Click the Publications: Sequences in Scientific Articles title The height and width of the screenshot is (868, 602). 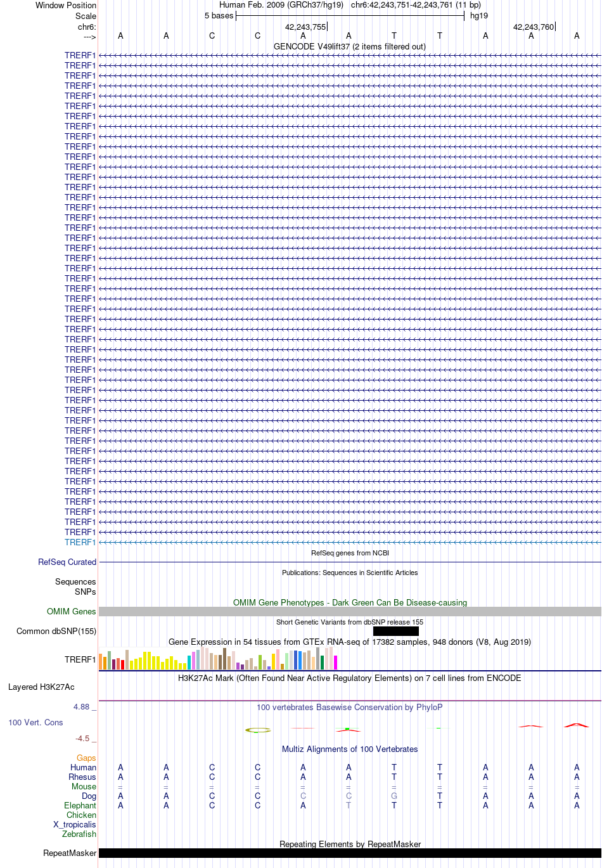click(x=350, y=573)
